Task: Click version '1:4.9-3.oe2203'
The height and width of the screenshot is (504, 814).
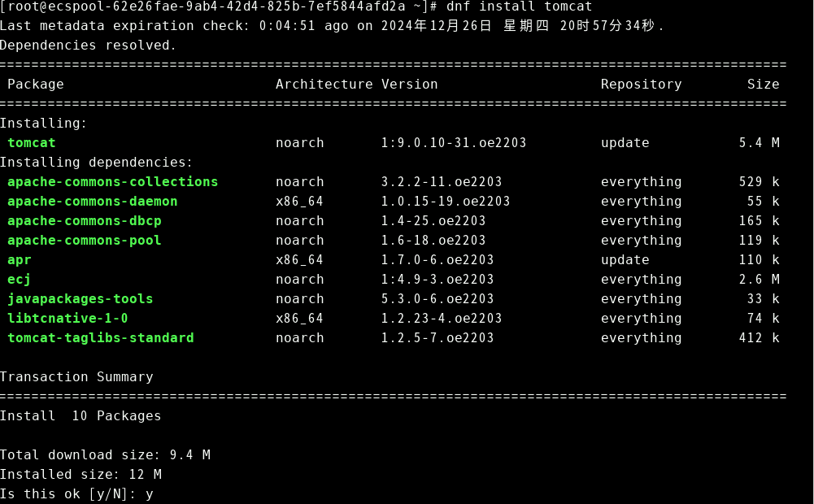Action: pos(437,280)
